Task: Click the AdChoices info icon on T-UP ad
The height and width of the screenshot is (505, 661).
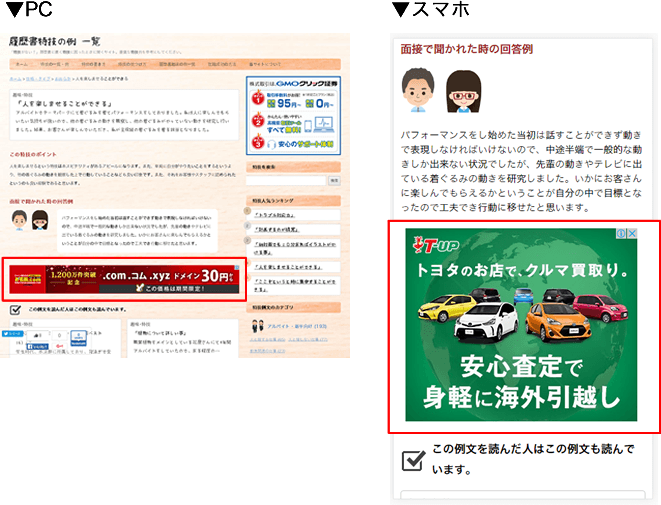Action: [x=621, y=234]
